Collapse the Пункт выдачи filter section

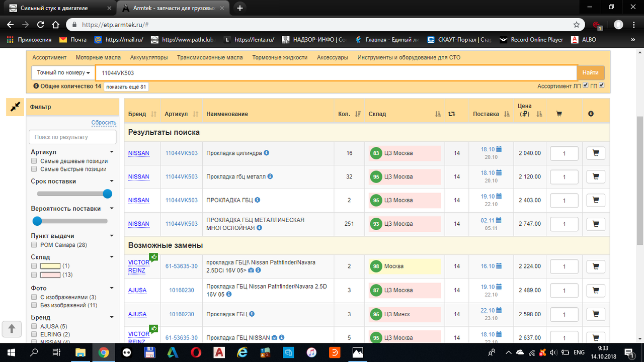pos(112,236)
